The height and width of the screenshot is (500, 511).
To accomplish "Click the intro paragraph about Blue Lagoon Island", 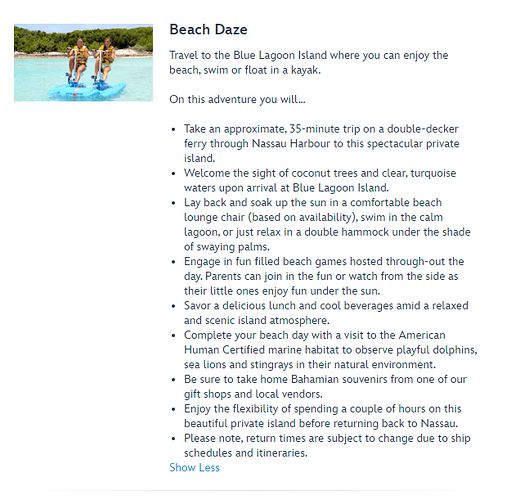I will pyautogui.click(x=309, y=63).
